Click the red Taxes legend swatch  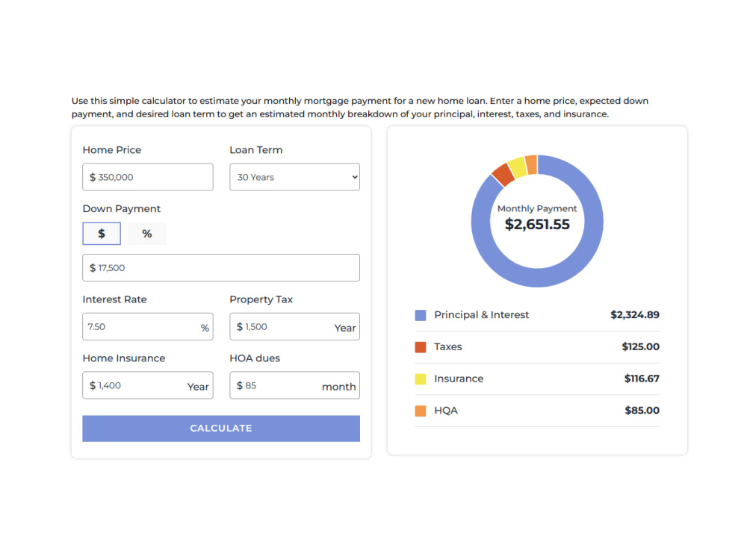(x=420, y=347)
